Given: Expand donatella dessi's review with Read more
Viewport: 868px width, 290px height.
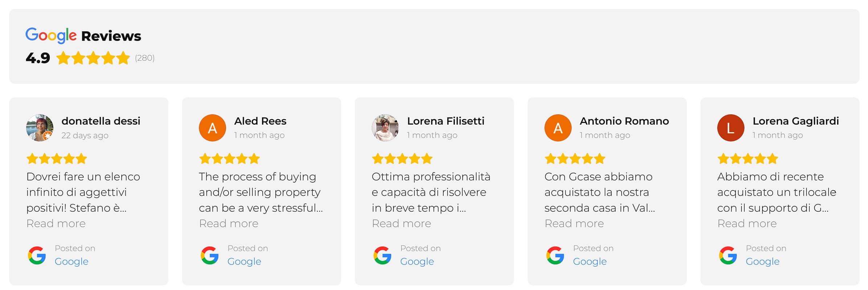Looking at the screenshot, I should [56, 223].
